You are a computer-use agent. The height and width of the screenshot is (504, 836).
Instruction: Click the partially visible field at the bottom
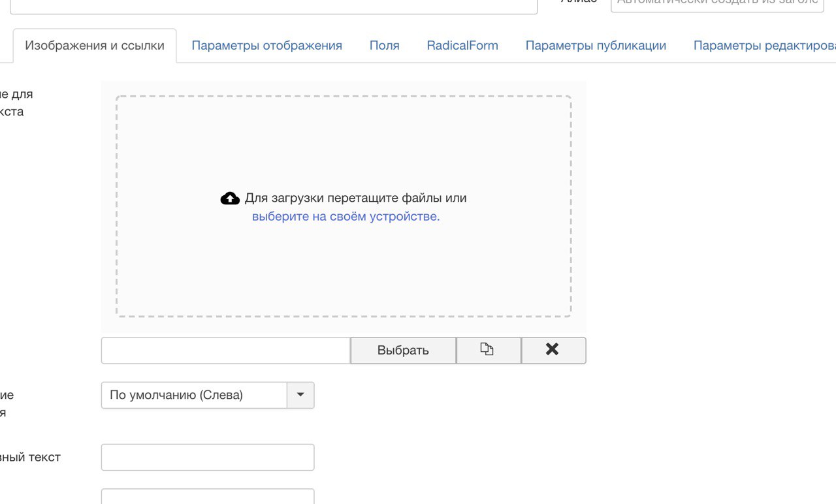coord(208,497)
